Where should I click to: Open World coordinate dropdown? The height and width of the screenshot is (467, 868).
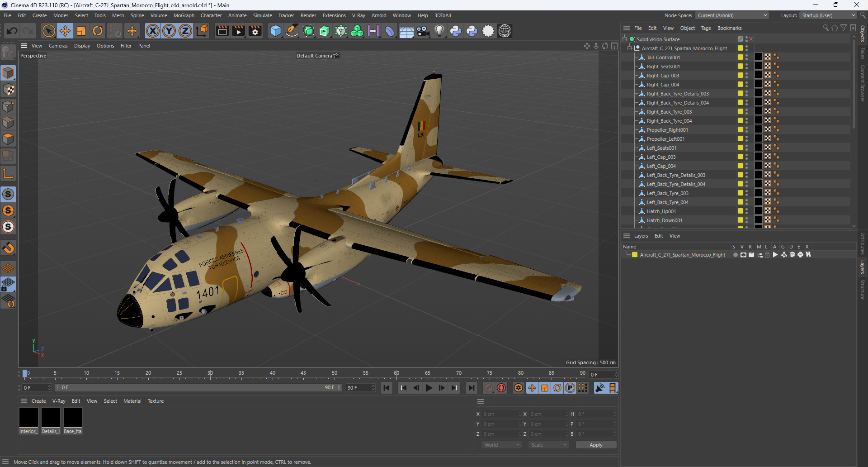point(502,445)
